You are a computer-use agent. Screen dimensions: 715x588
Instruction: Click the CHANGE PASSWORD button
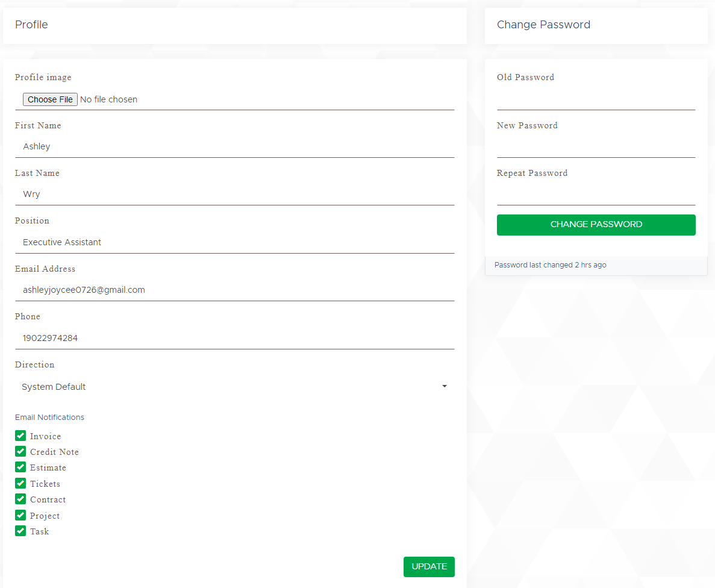596,225
